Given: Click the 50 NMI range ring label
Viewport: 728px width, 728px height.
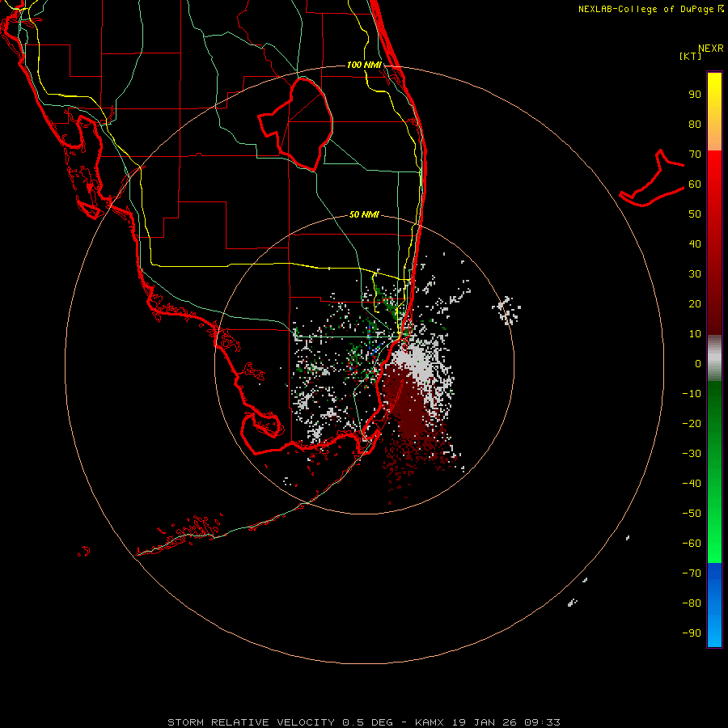Looking at the screenshot, I should point(364,214).
